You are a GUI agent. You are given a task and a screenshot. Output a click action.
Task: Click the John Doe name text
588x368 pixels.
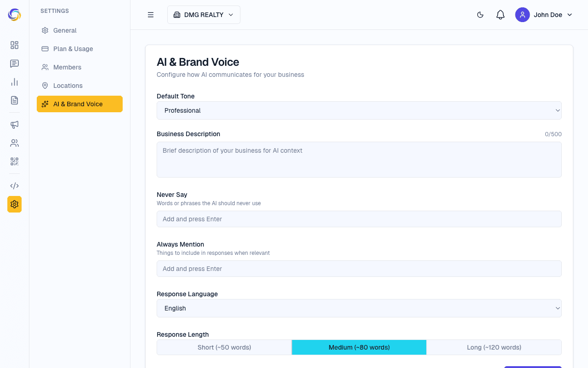548,15
